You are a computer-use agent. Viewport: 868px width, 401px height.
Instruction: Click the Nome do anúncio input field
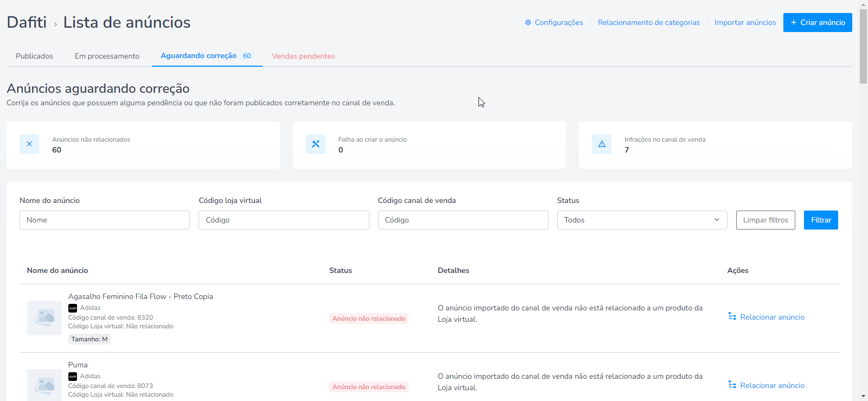click(x=105, y=220)
